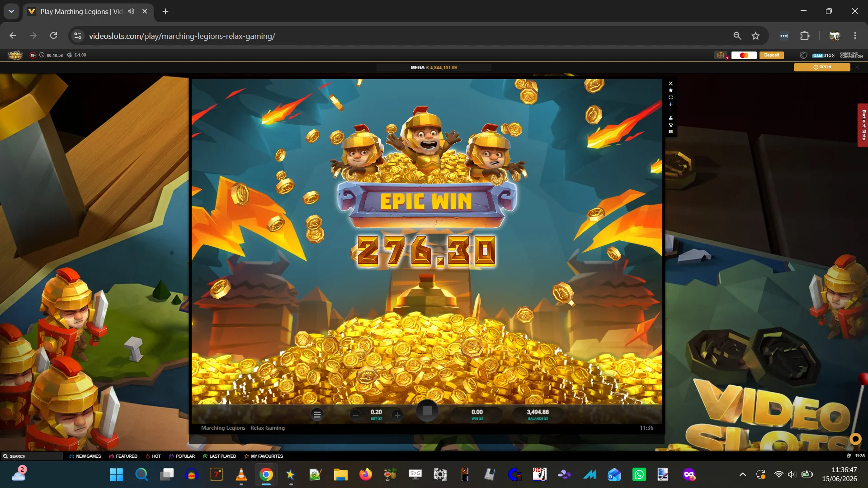Reload the current page
The image size is (868, 488).
pyautogui.click(x=53, y=36)
